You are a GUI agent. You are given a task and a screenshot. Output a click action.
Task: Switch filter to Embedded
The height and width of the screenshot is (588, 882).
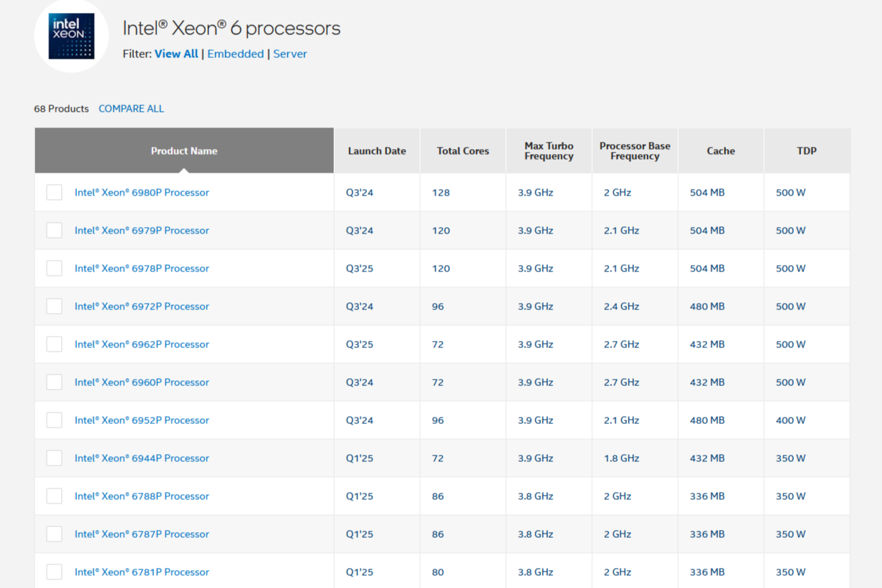(235, 54)
